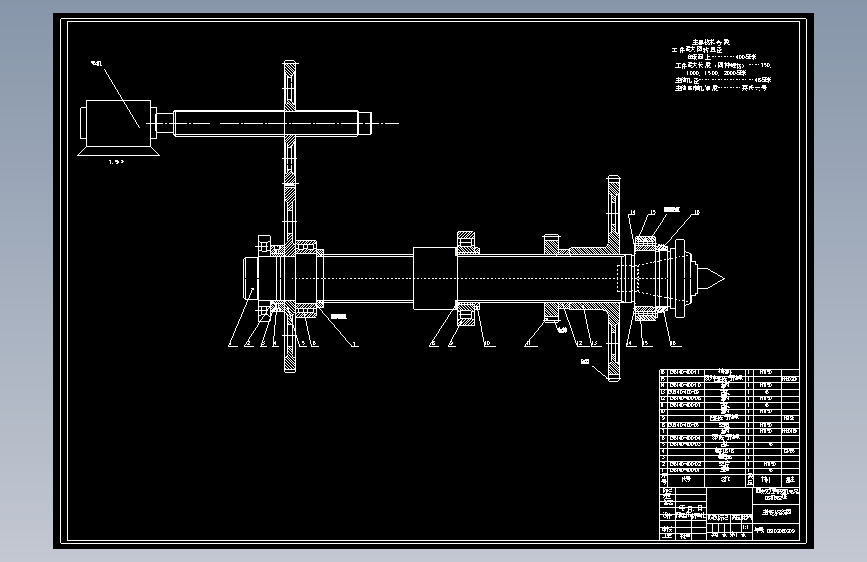Select the pointed live center tip of the spindle
The height and width of the screenshot is (562, 867).
pyautogui.click(x=711, y=278)
